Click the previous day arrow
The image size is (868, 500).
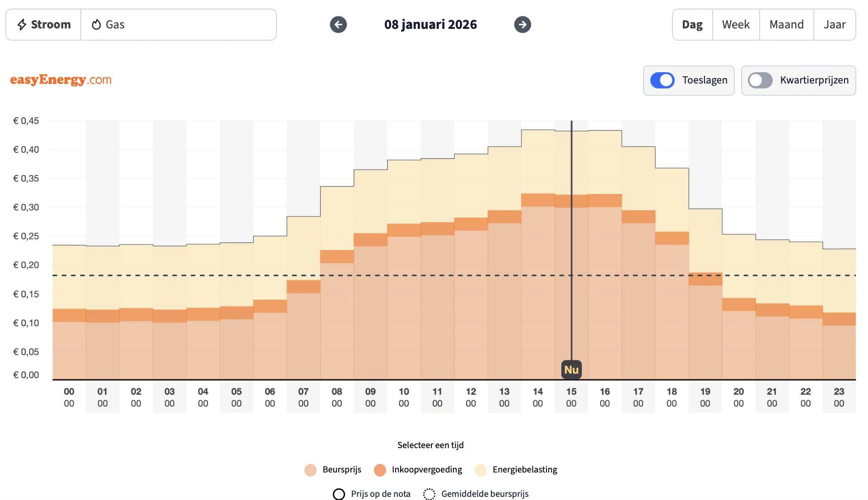[338, 25]
